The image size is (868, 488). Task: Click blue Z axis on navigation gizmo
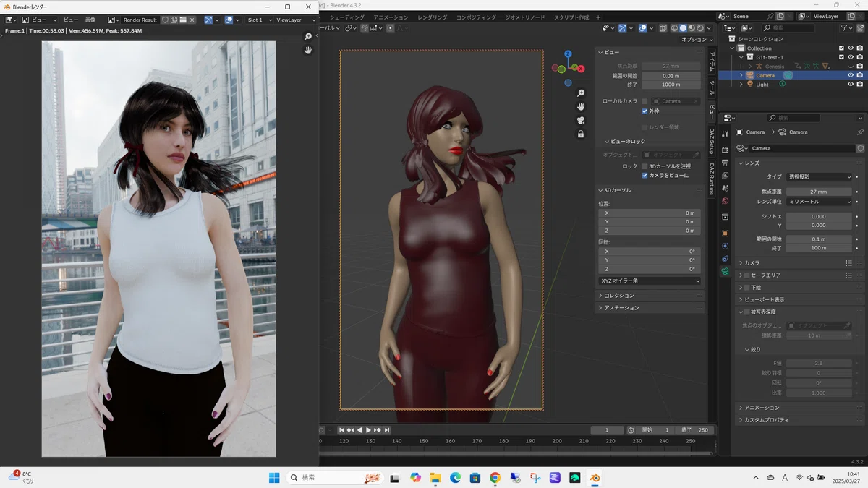pos(569,54)
